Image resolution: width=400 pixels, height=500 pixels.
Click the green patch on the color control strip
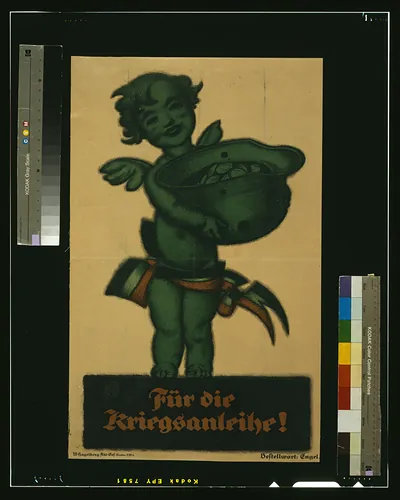tap(345, 331)
